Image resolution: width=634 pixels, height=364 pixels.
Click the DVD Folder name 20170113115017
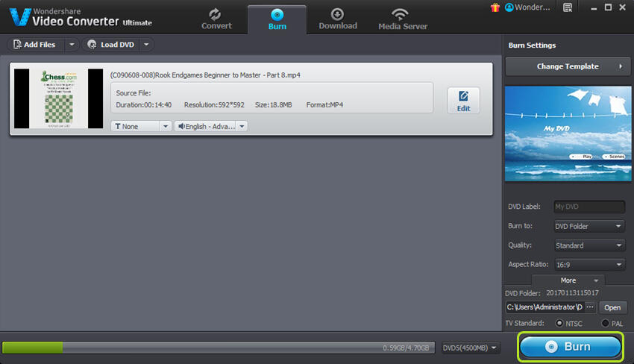pyautogui.click(x=573, y=293)
